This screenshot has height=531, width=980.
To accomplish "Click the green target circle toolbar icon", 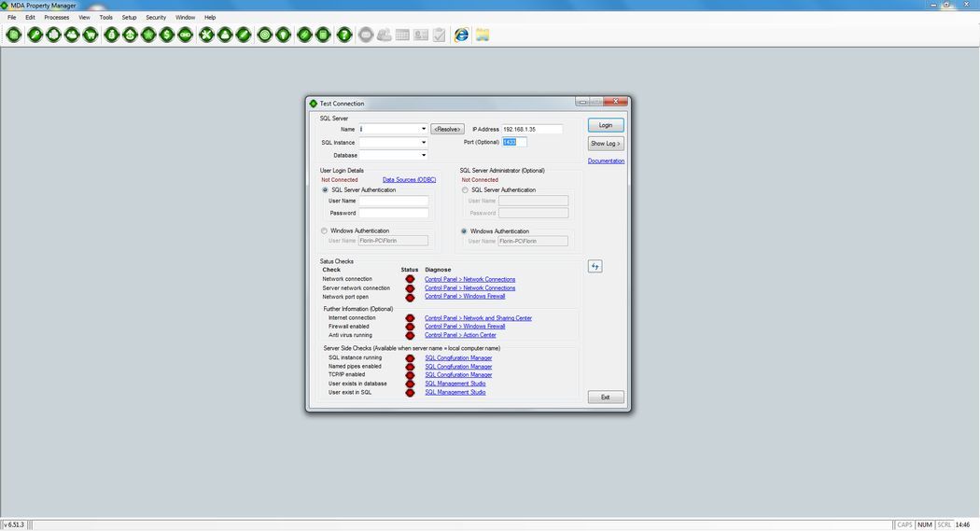I will click(x=265, y=35).
